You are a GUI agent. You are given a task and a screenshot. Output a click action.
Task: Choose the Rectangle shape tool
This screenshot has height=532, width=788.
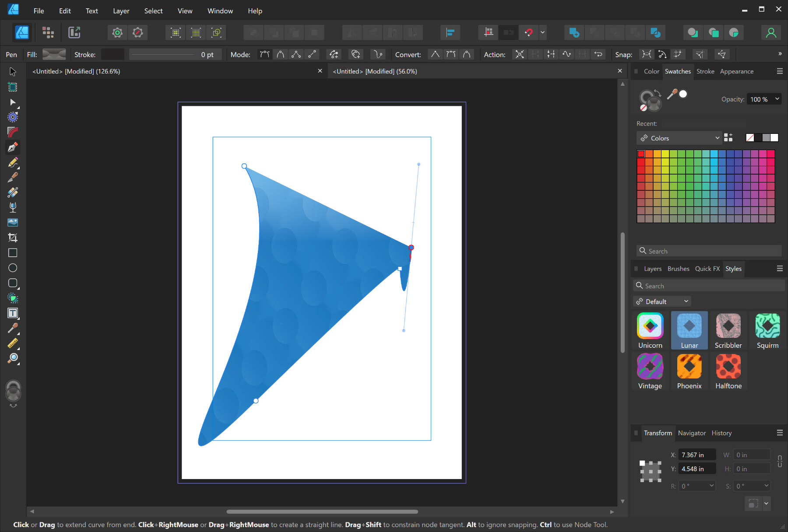[13, 253]
